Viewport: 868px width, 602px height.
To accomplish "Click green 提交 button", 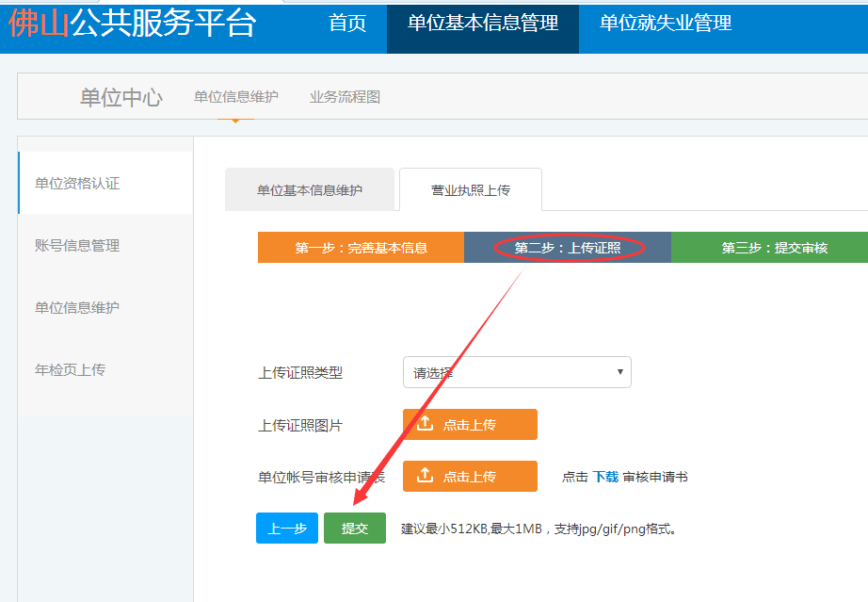I will coord(355,529).
